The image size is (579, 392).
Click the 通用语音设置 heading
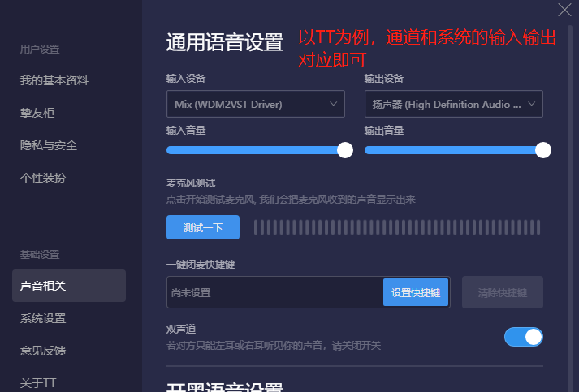tap(224, 42)
